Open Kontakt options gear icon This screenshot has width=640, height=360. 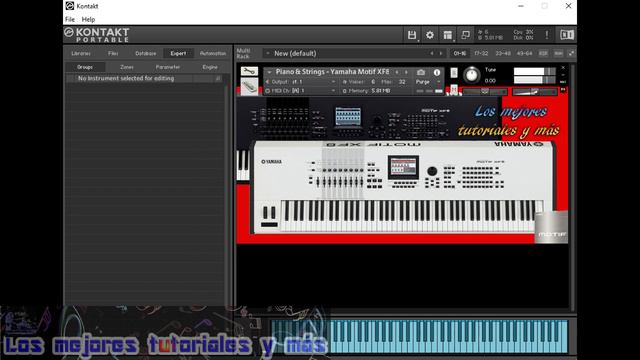[x=430, y=35]
